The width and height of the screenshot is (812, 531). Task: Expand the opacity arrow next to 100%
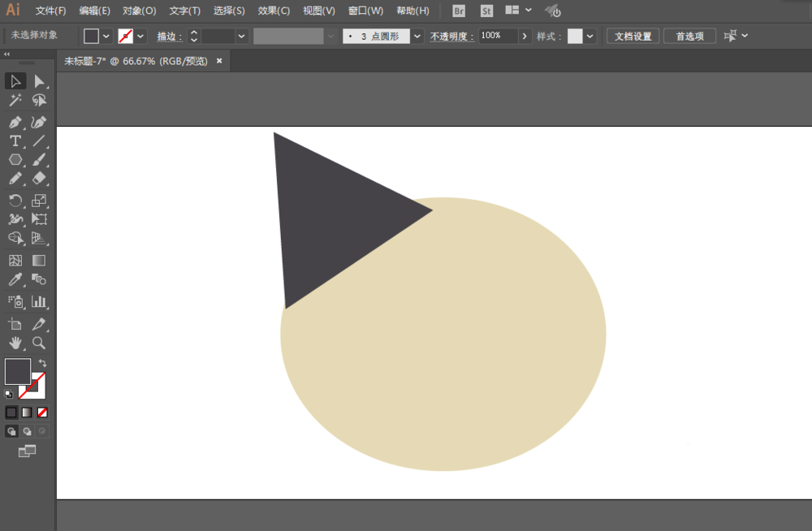pos(525,37)
